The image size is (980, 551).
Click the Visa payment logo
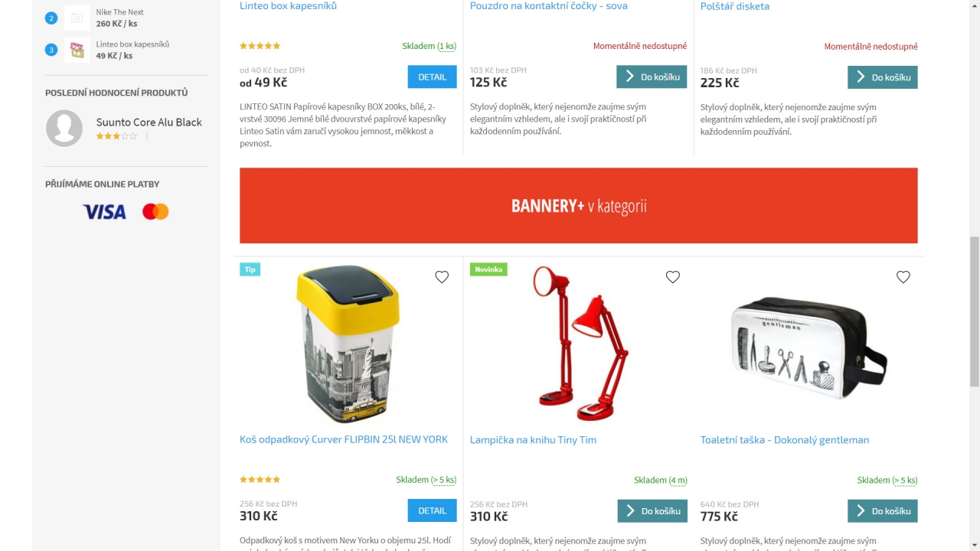104,212
